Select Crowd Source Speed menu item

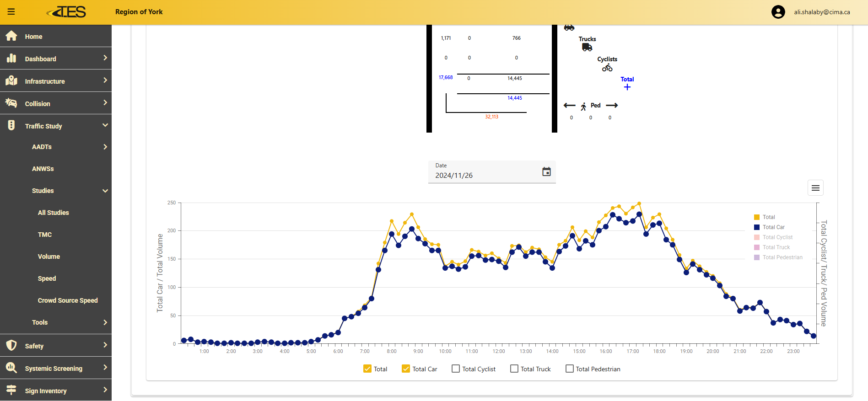(x=68, y=300)
